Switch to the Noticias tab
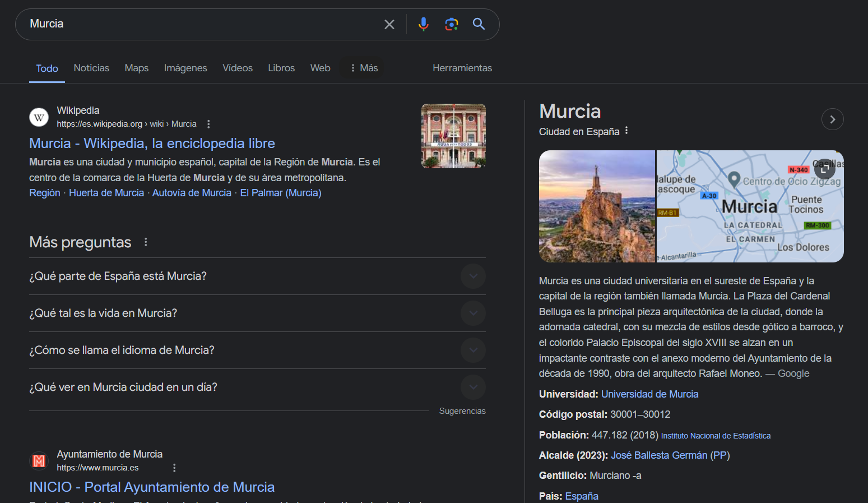Screen dimensions: 868x503 91,68
